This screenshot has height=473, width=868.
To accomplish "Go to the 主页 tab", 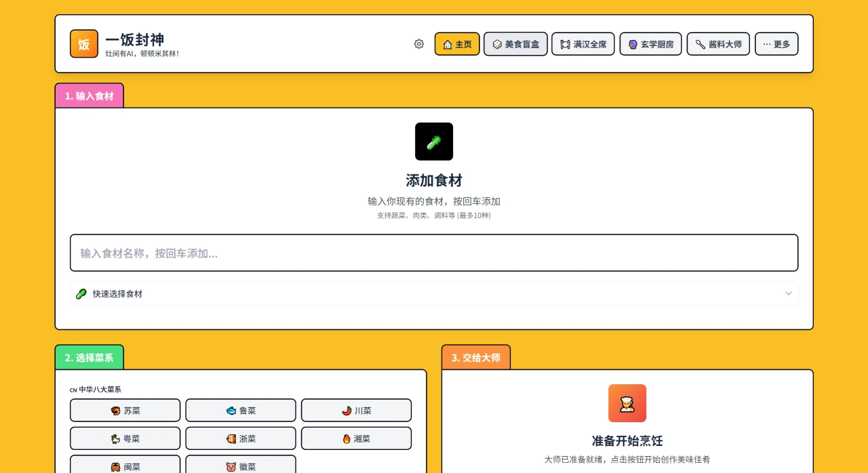I will click(x=457, y=44).
